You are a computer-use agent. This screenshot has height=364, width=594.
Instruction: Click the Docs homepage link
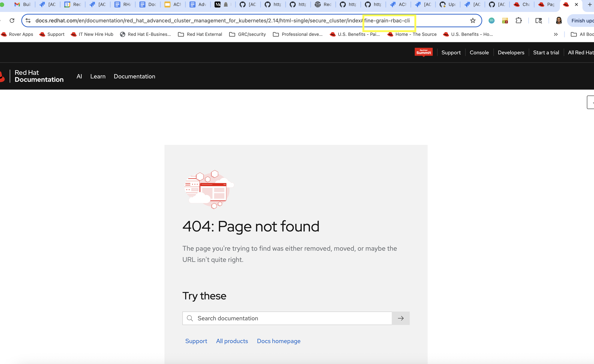coord(278,341)
